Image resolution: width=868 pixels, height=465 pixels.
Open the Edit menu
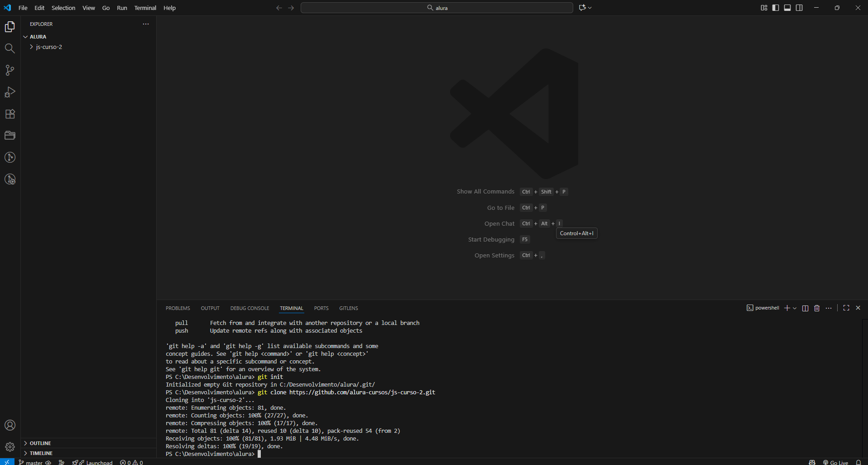(39, 8)
